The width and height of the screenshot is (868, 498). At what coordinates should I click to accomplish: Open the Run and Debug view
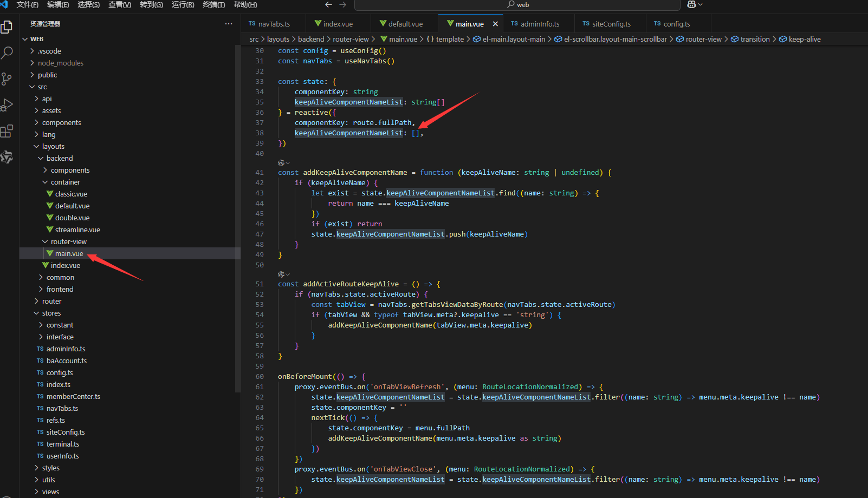7,105
